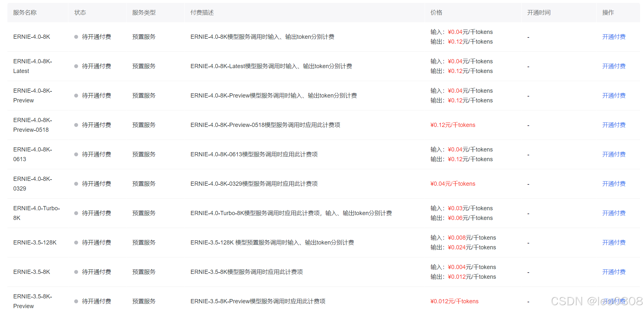Viewport: 644px width, 312px height.
Task: Click 开通付费 for ERNIE-4.0-8K-0329
Action: (614, 184)
